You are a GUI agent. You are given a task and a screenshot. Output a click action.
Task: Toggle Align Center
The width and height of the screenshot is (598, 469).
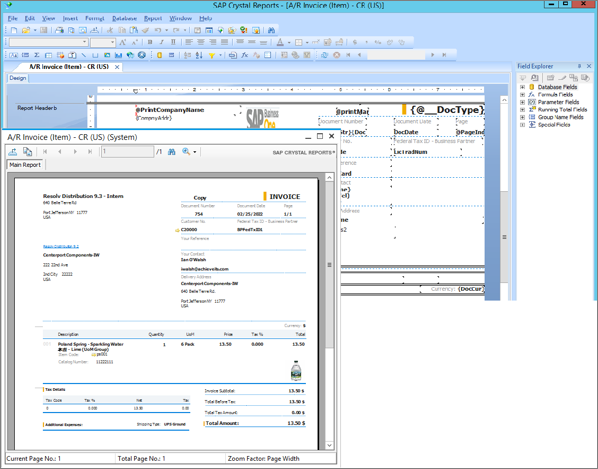(201, 42)
